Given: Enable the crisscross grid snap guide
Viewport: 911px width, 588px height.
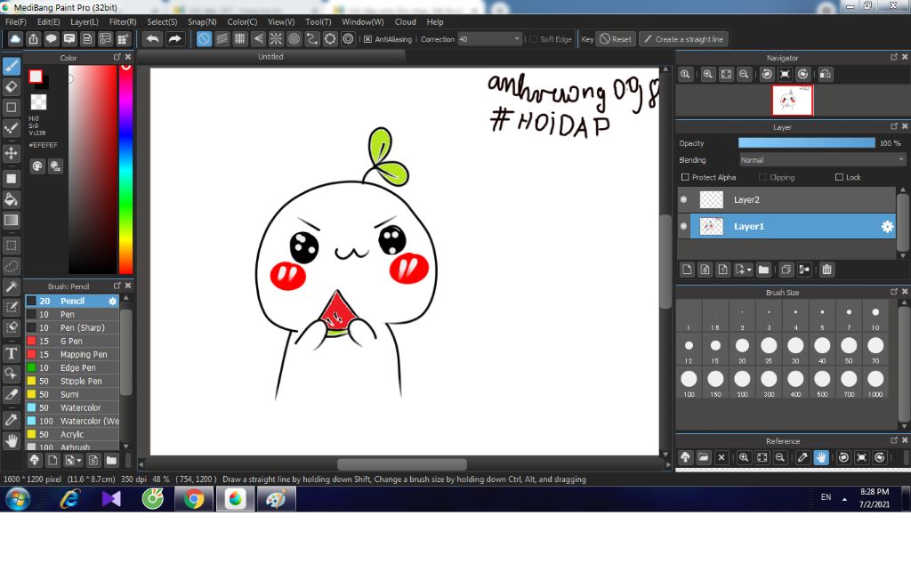Looking at the screenshot, I should click(x=240, y=39).
